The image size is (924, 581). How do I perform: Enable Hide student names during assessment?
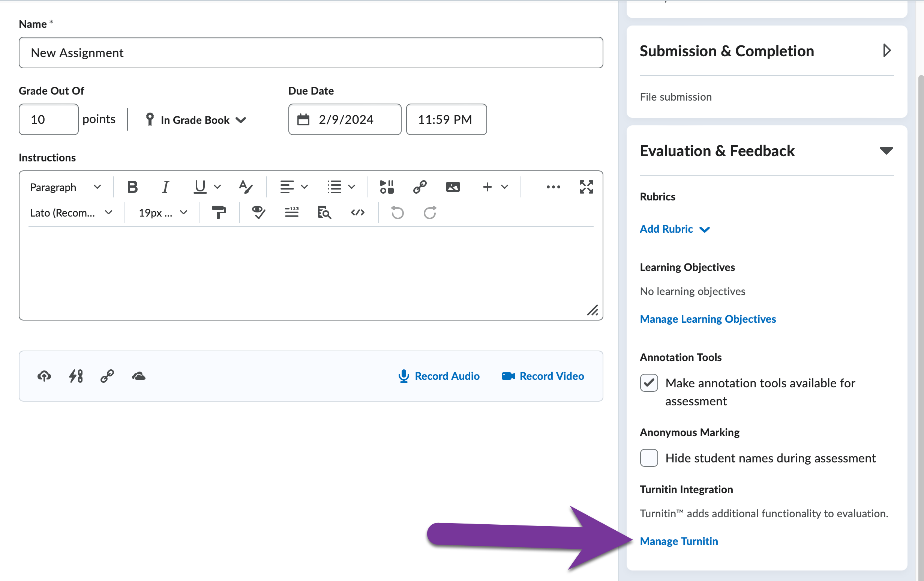click(x=648, y=458)
